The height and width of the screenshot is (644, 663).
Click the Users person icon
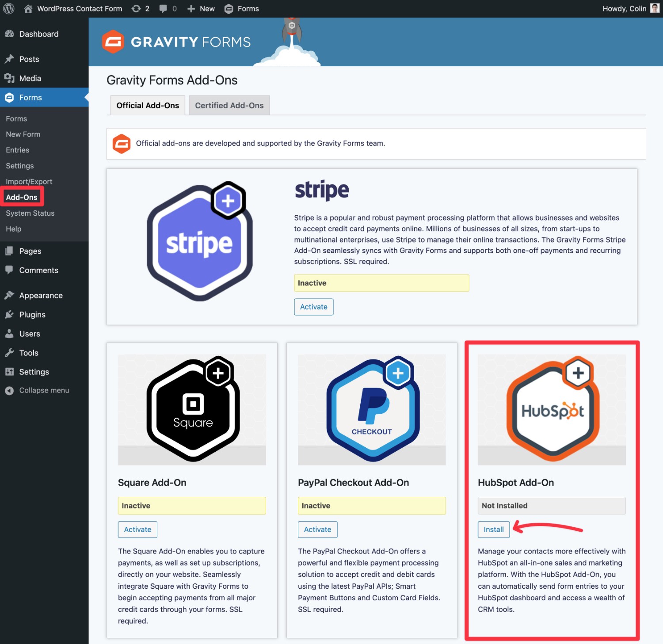(9, 334)
